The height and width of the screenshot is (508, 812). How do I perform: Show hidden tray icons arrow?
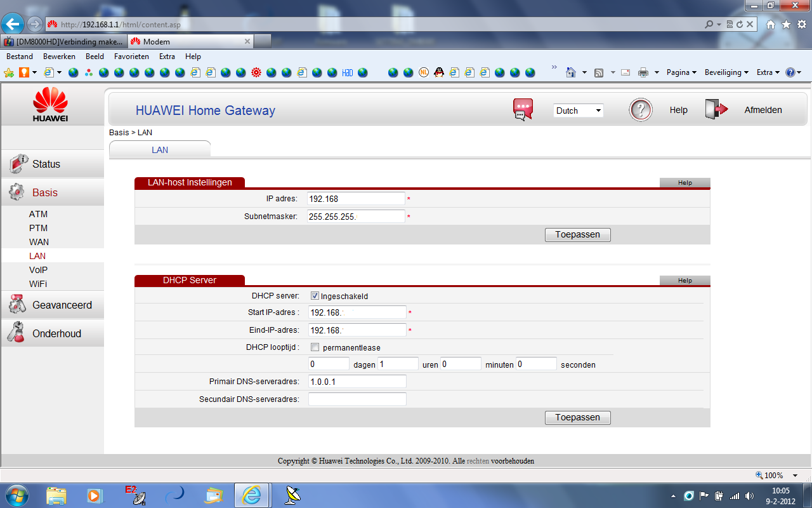point(673,495)
